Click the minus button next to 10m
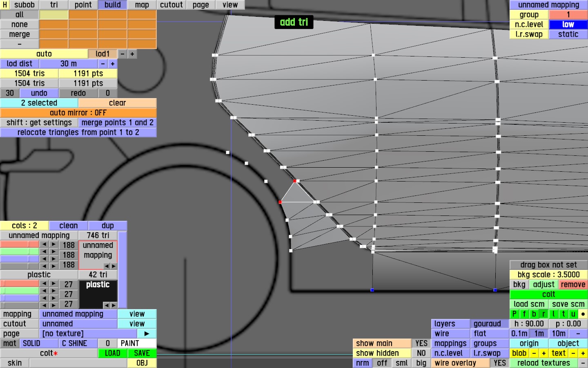588x368 pixels. coord(578,334)
